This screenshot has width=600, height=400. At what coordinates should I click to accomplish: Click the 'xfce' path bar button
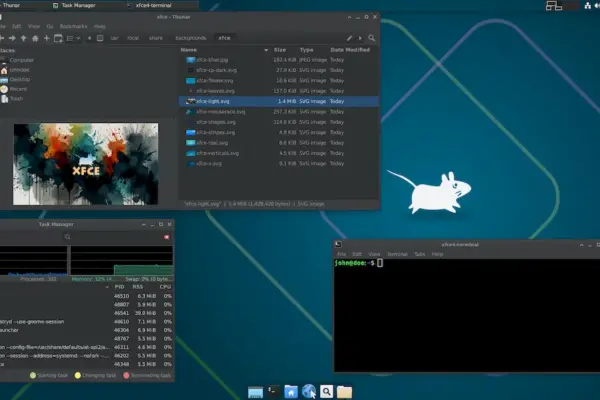point(224,38)
